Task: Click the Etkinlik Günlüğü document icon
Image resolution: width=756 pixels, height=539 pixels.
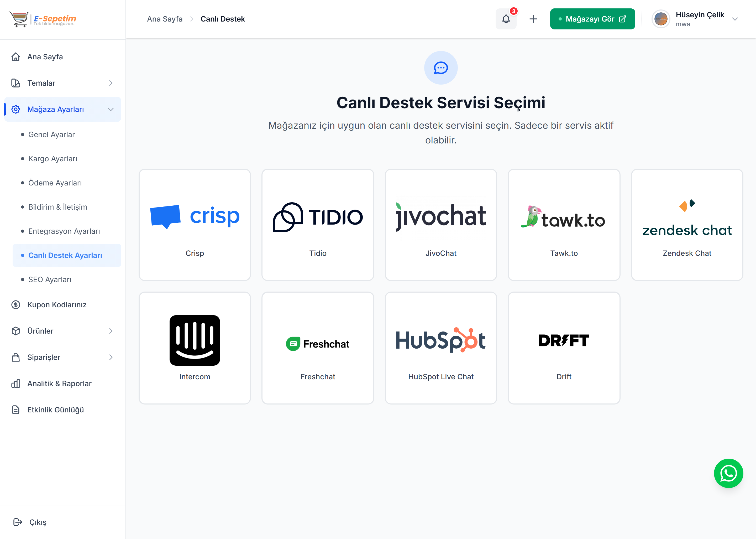Action: point(15,410)
